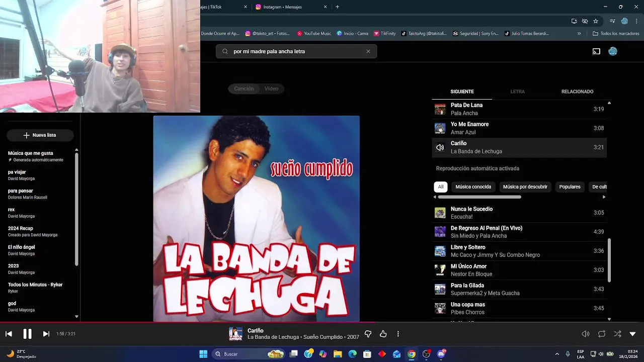Select the Música conocida filter chip

pos(473,187)
